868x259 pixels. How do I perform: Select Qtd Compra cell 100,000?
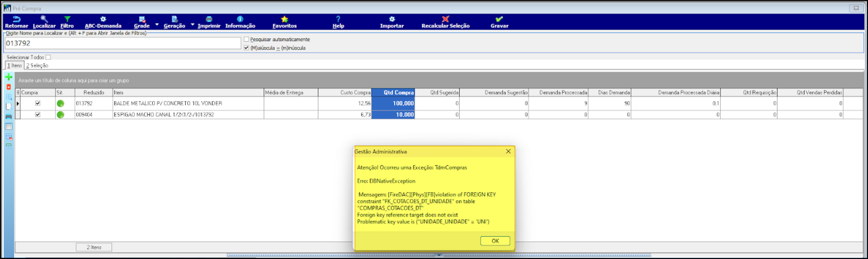pos(393,104)
